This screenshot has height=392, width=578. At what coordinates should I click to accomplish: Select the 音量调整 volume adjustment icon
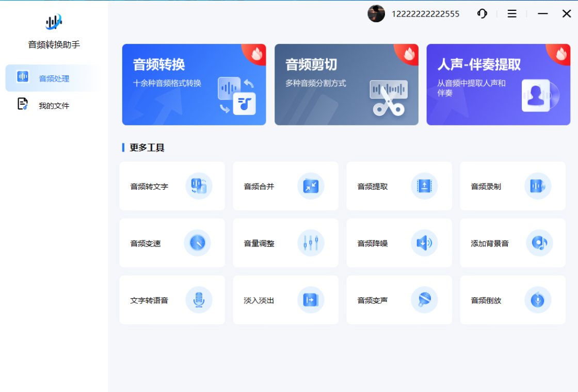(x=311, y=243)
